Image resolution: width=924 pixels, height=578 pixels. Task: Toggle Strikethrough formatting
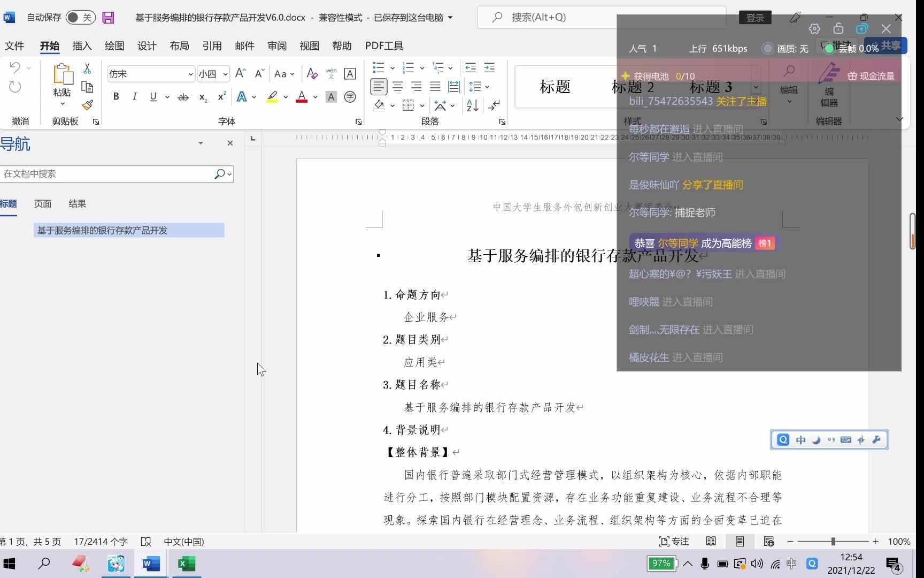pyautogui.click(x=183, y=97)
